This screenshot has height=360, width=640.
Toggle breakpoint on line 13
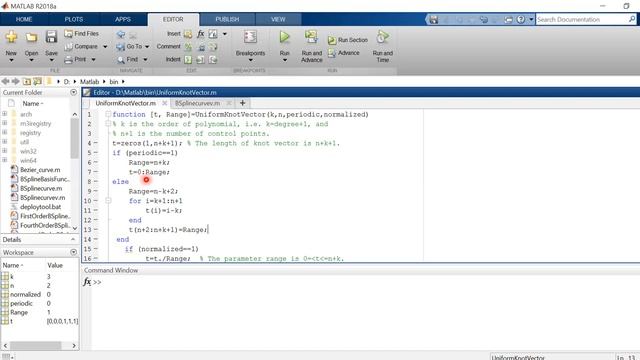96,229
